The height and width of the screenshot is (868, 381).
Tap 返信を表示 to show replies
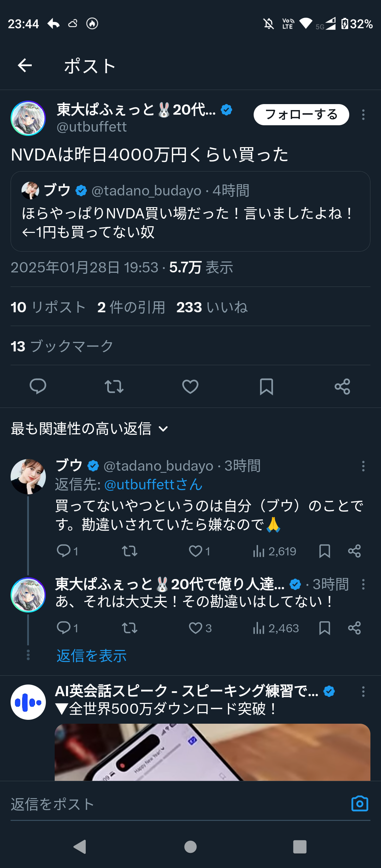[x=91, y=656]
